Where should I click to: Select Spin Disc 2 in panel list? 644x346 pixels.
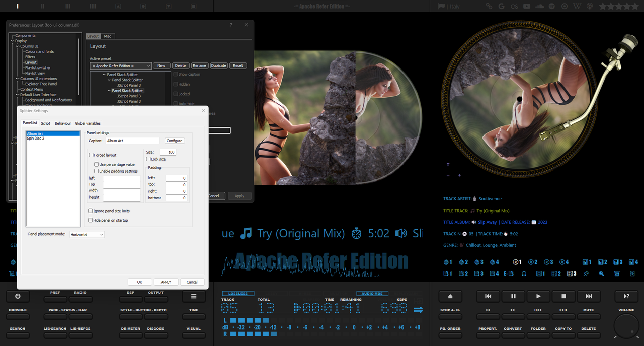tap(53, 139)
